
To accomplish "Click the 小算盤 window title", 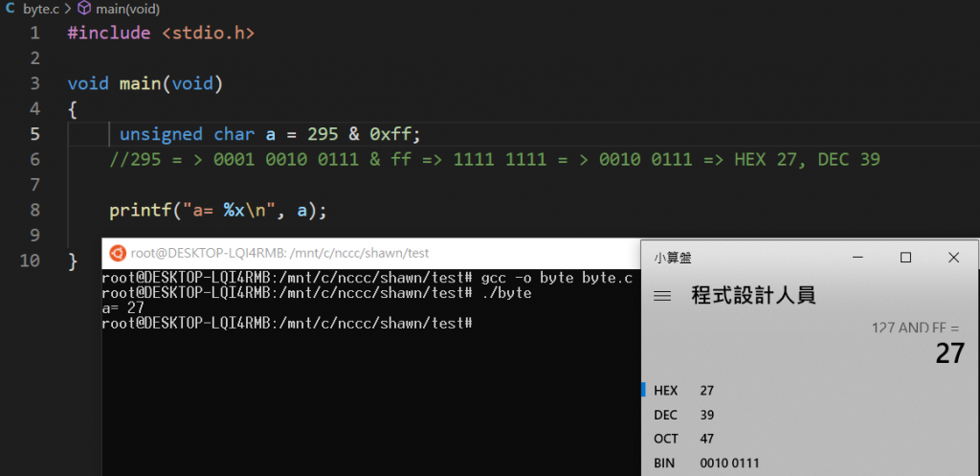I will pos(673,257).
